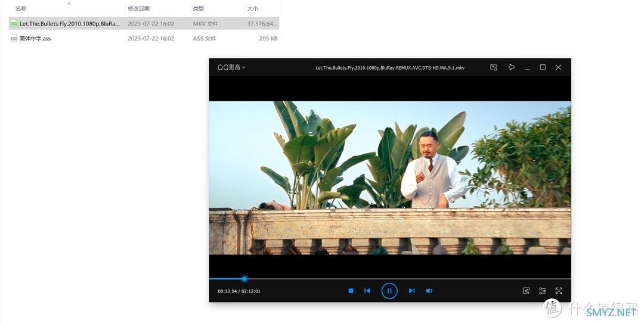Click the playback progress slider handle
The width and height of the screenshot is (644, 324).
click(244, 279)
